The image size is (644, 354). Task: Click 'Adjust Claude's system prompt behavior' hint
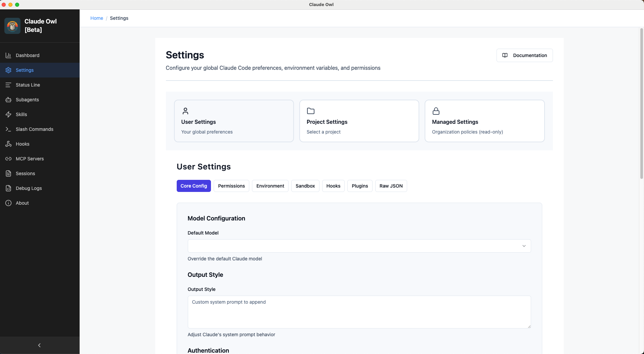tap(231, 335)
